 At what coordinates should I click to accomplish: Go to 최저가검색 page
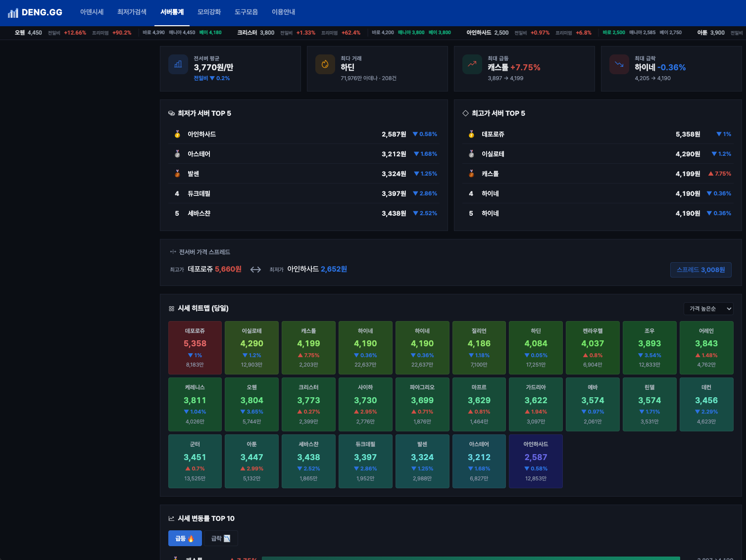tap(132, 12)
